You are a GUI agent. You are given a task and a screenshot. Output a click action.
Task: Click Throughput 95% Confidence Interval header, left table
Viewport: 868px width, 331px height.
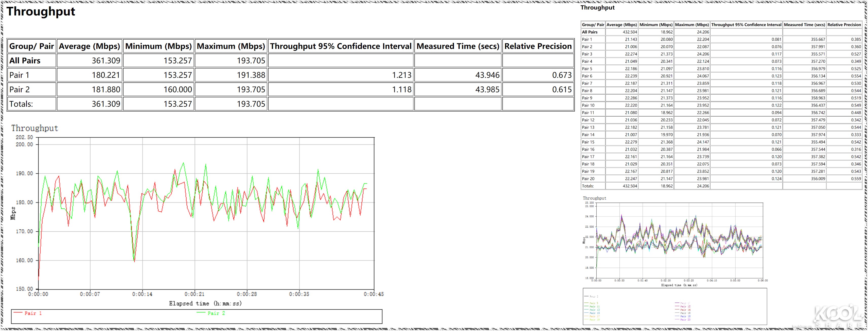coord(341,46)
